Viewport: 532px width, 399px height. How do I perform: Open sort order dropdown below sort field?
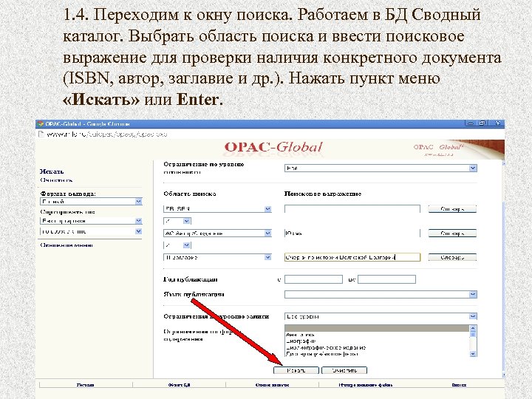(x=91, y=231)
